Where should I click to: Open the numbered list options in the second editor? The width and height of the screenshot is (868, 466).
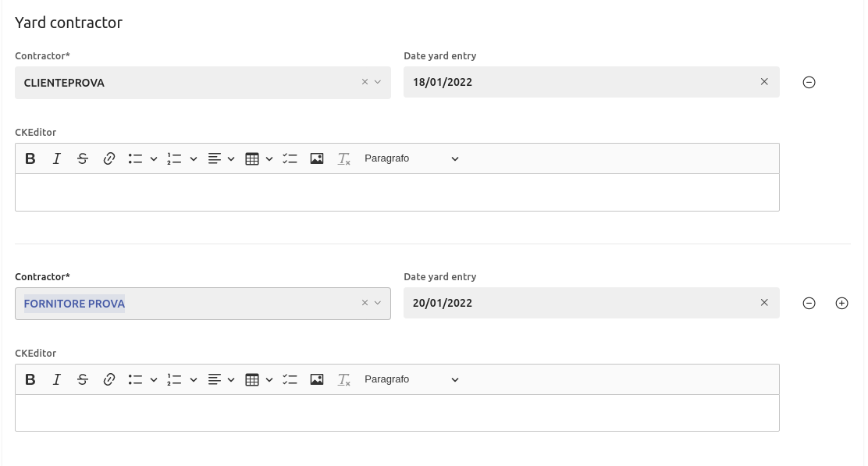tap(193, 379)
